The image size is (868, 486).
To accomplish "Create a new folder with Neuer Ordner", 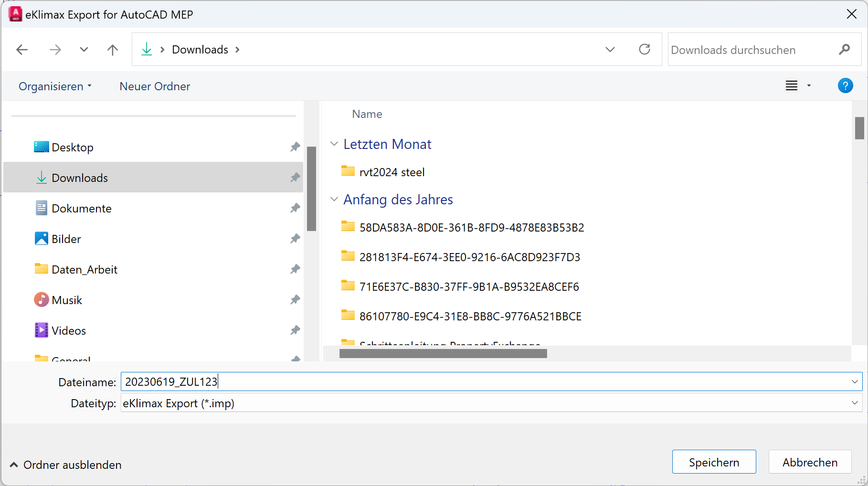I will pyautogui.click(x=155, y=86).
